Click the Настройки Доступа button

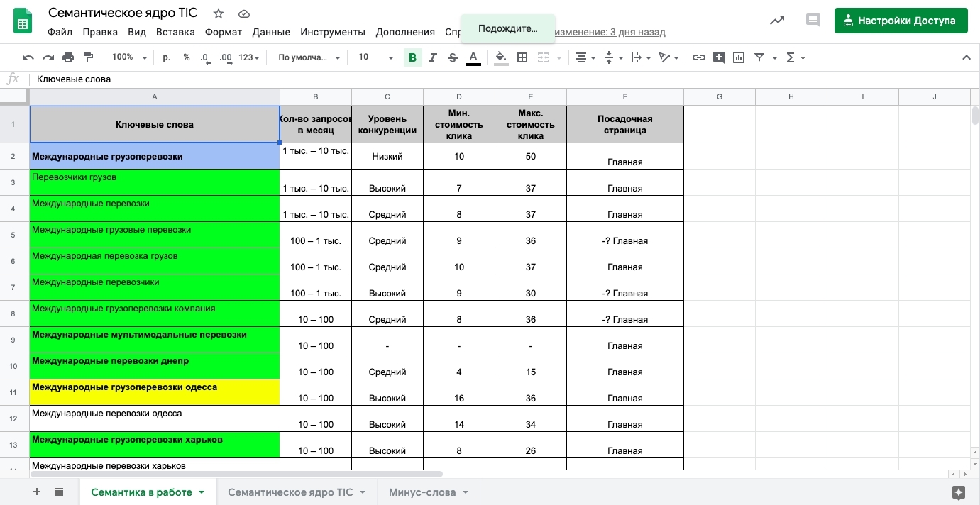pyautogui.click(x=900, y=21)
